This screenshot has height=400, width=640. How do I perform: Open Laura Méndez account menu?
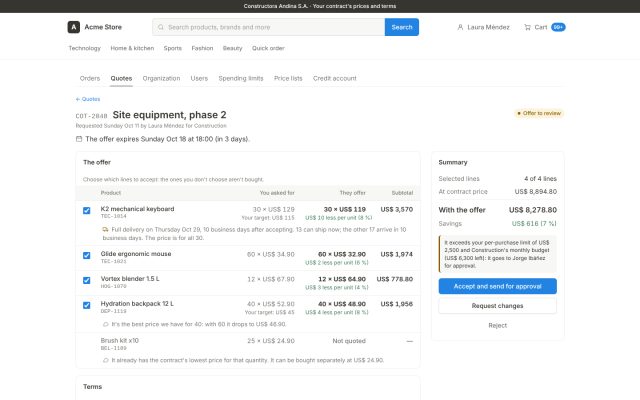(484, 27)
